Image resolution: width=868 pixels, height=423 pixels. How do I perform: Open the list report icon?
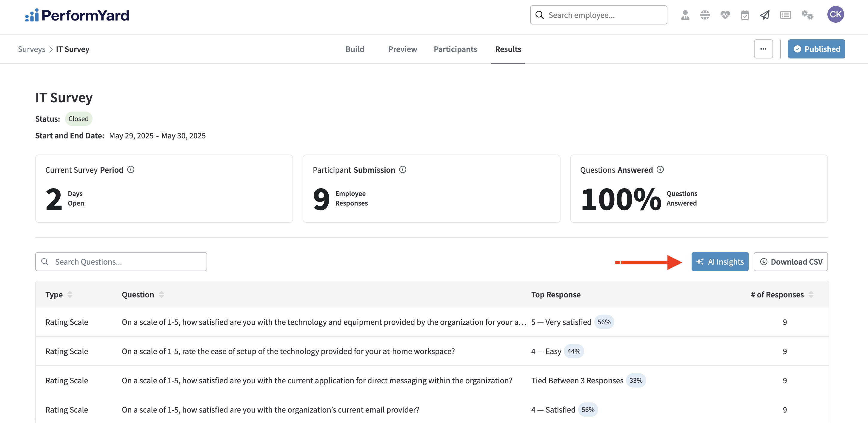tap(785, 15)
